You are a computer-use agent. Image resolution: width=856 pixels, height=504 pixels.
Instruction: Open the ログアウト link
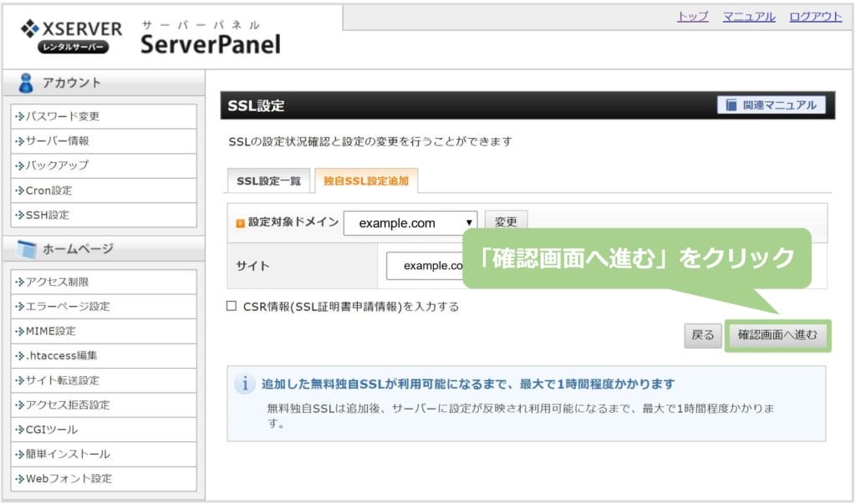(815, 17)
